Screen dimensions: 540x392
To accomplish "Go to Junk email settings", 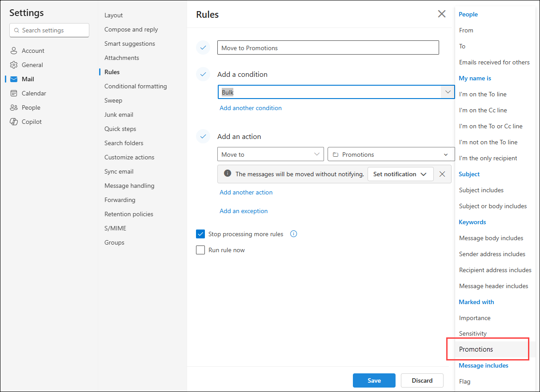I will click(x=119, y=115).
